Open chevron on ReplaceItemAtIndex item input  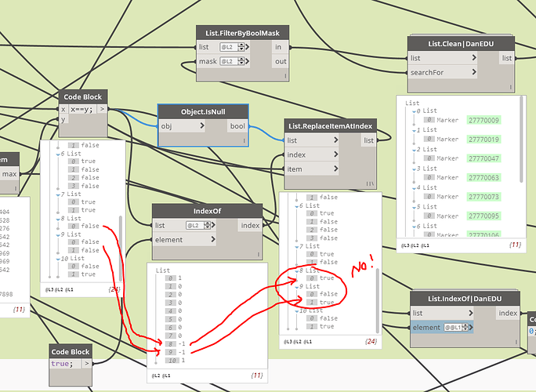335,169
